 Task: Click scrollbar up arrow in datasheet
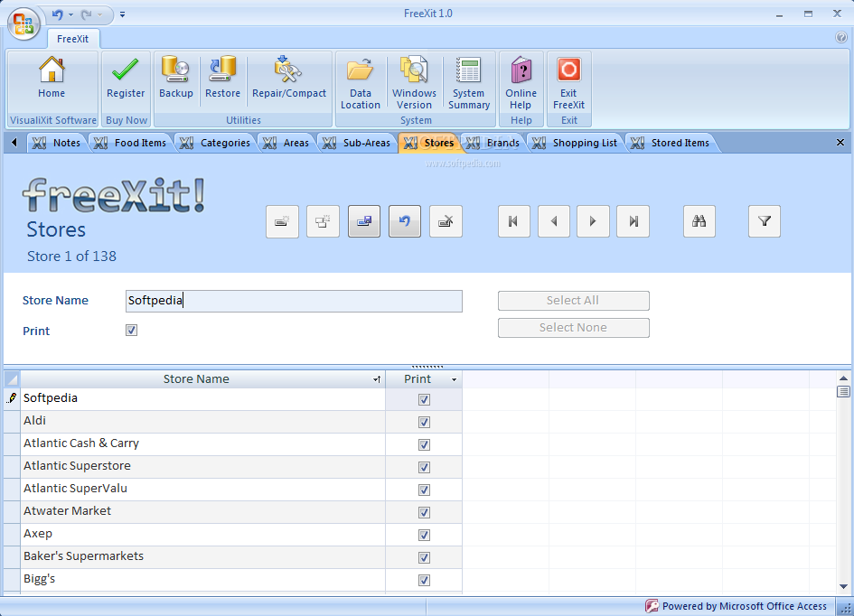(843, 378)
